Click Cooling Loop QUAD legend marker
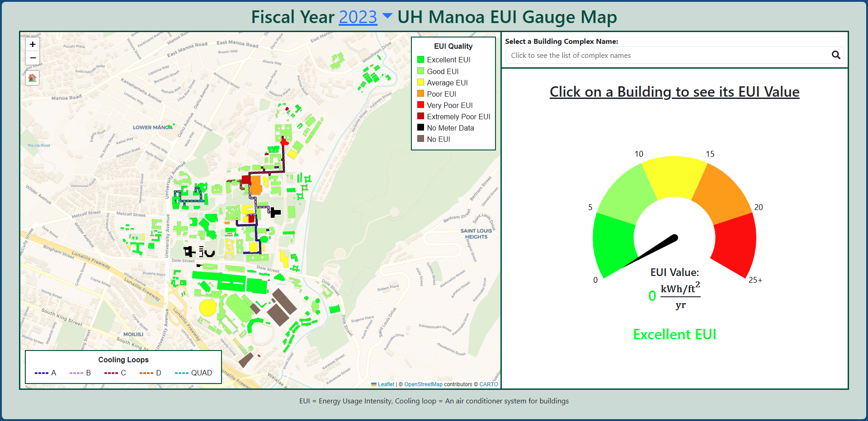The width and height of the screenshot is (868, 421). (x=183, y=373)
